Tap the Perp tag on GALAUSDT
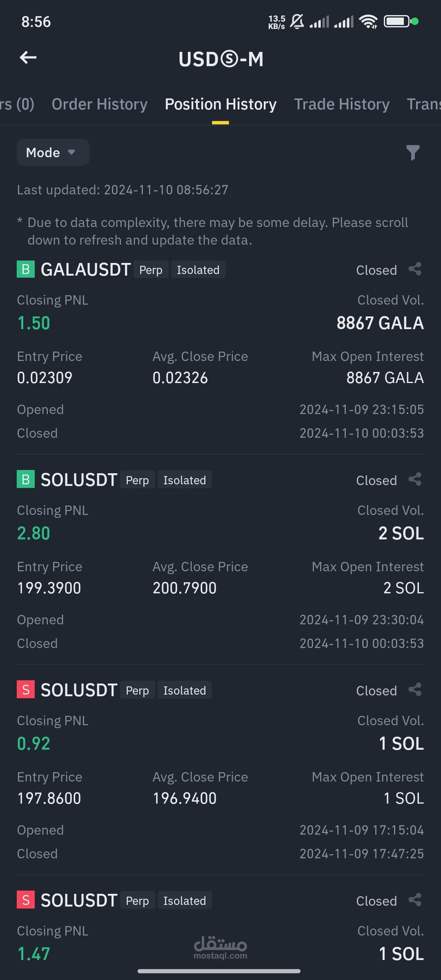Screen dimensions: 441x980 (x=151, y=270)
